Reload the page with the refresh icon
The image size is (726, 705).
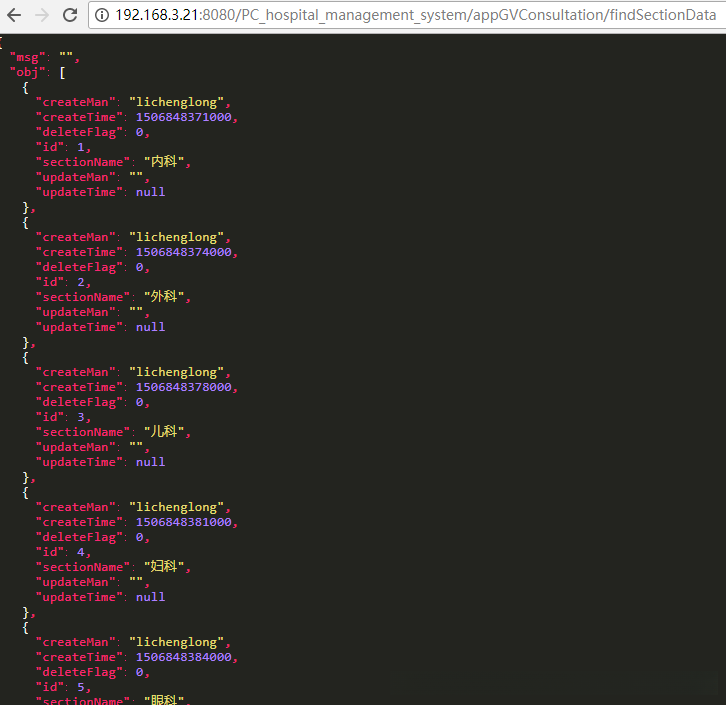70,15
